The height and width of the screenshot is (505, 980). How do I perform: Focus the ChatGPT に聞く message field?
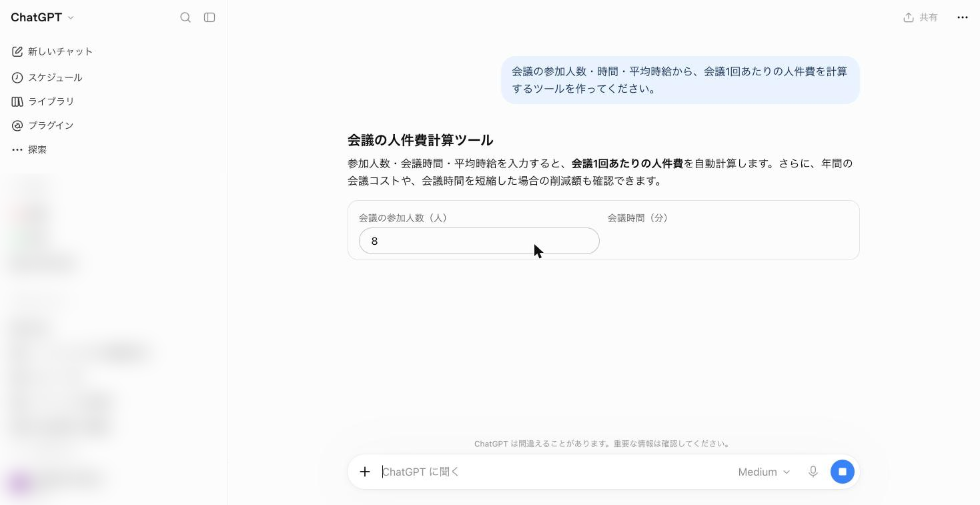554,472
